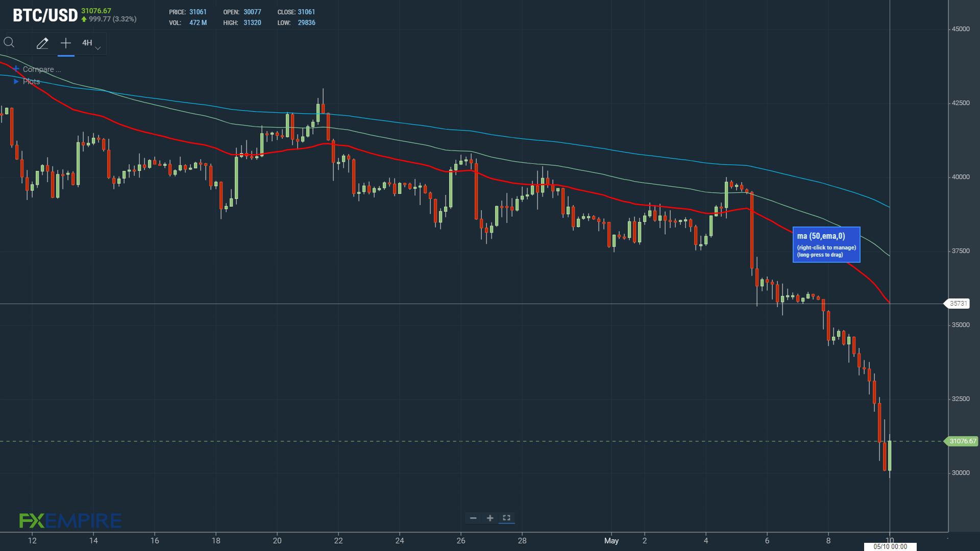Zoom out with the minus button
This screenshot has height=551, width=980.
(x=473, y=518)
